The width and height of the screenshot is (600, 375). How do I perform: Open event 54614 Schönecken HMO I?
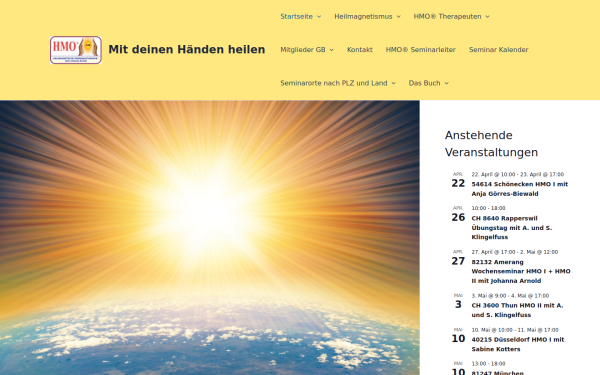[520, 189]
